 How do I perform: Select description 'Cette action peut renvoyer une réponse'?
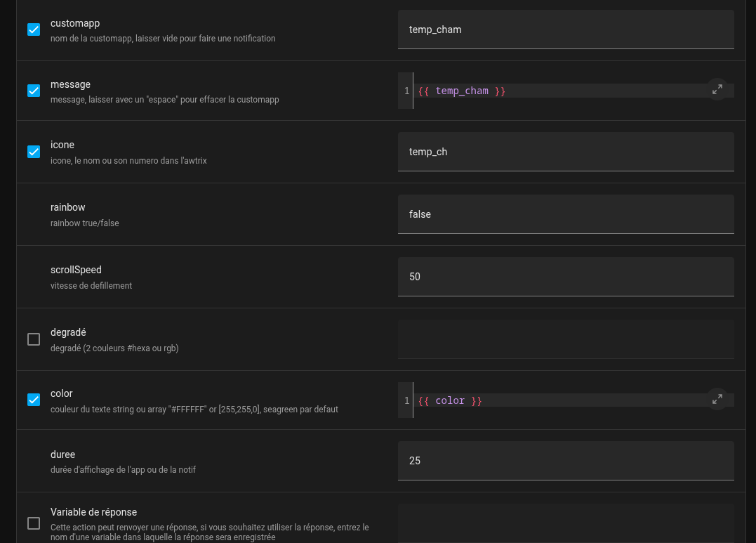coord(210,532)
